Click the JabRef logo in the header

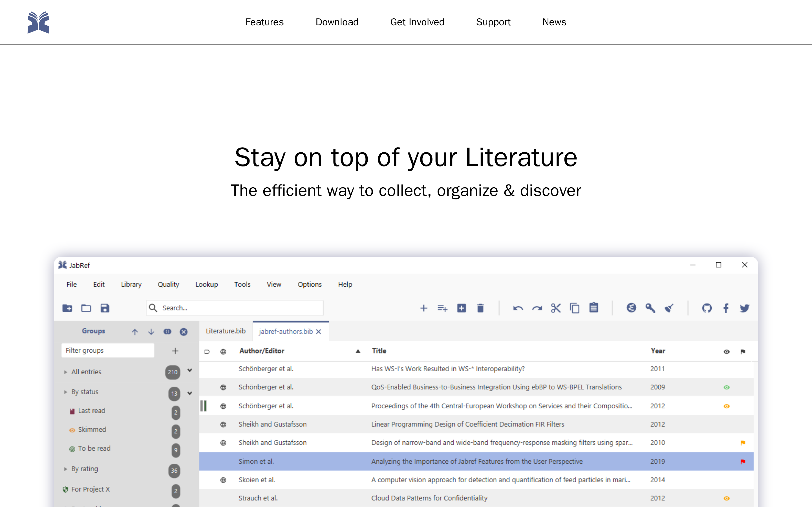(x=38, y=22)
